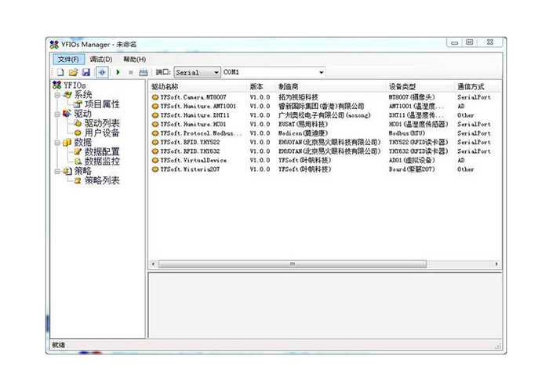Open the 帮助(H) menu
Screen dimensions: 549x392
point(134,59)
